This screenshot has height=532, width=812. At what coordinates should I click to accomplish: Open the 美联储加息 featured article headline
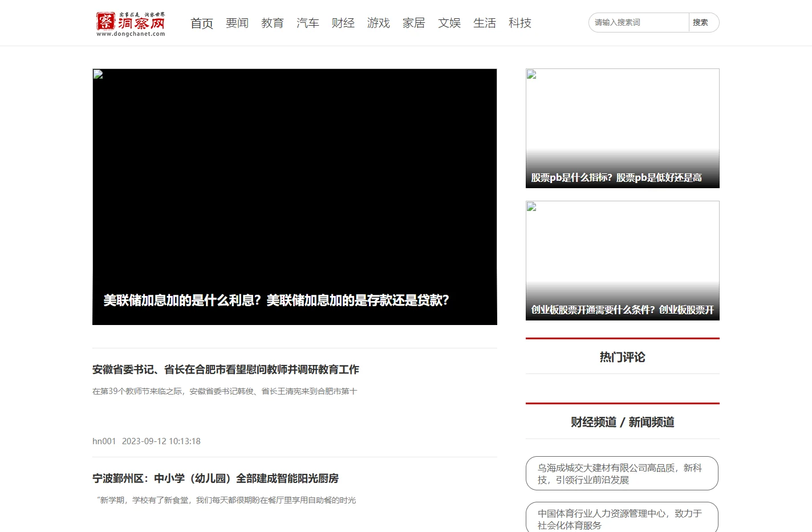(x=277, y=300)
